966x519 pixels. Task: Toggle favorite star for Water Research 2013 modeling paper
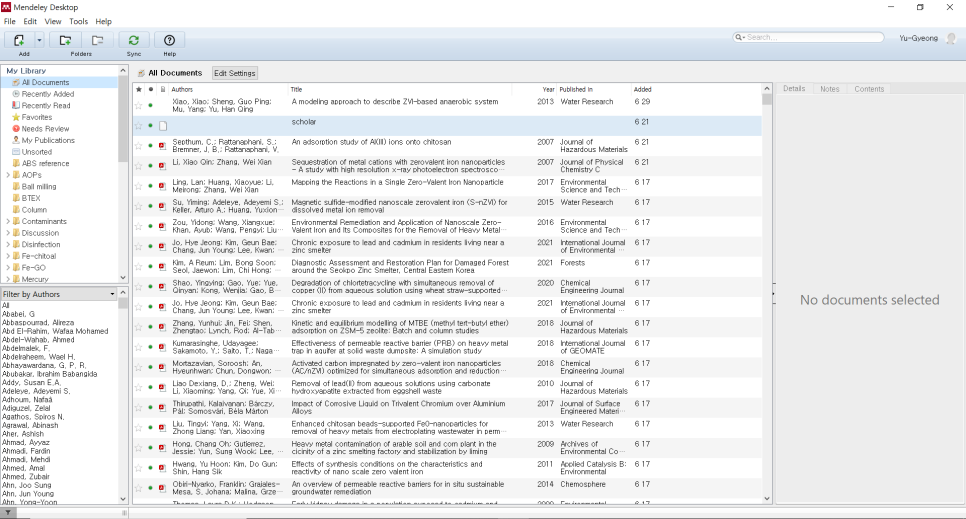click(x=139, y=105)
